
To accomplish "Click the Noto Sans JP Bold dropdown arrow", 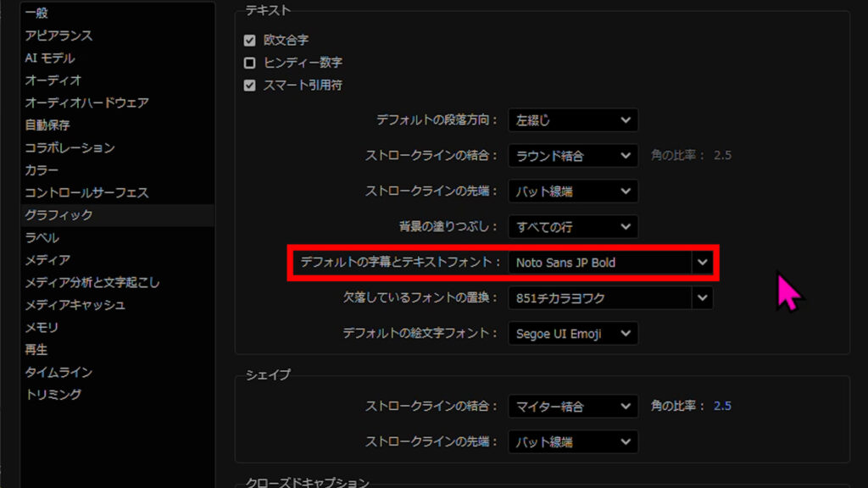I will 702,263.
